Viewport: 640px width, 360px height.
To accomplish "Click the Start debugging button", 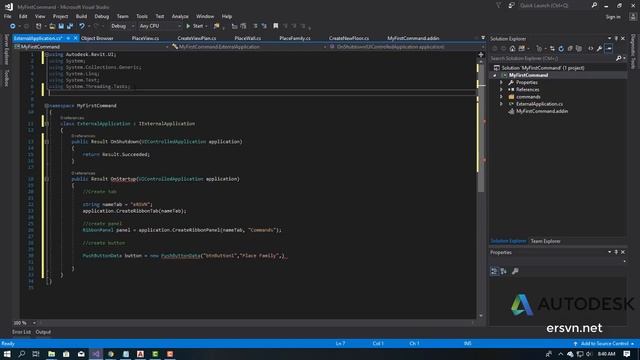I will 195,26.
